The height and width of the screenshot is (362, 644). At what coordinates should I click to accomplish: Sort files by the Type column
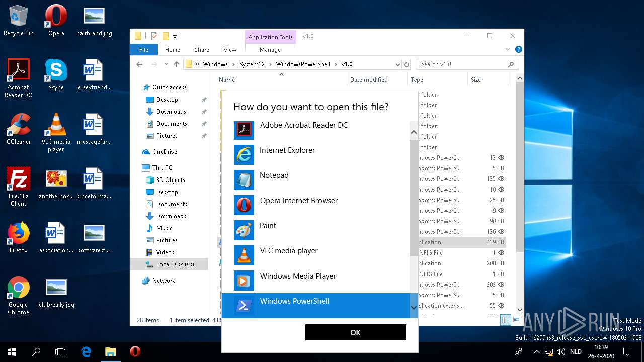tap(417, 80)
